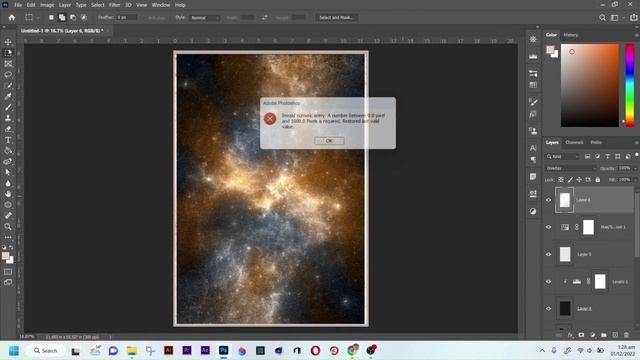Select the Layer 5 thumbnail

pyautogui.click(x=565, y=254)
